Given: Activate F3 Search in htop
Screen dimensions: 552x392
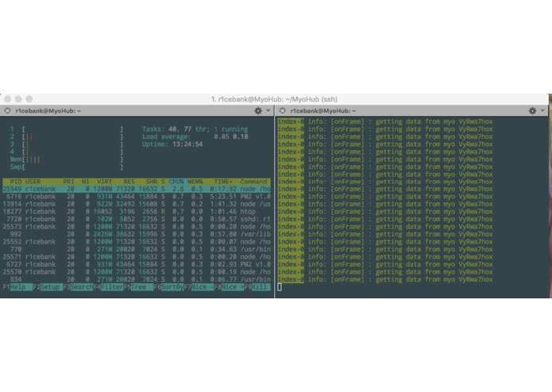Looking at the screenshot, I should pos(78,287).
